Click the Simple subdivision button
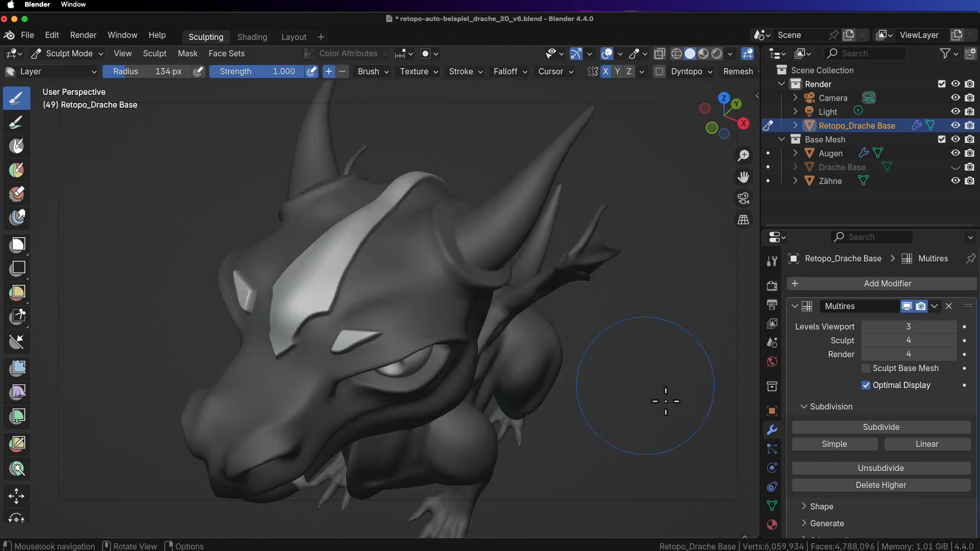980x551 pixels. point(834,444)
